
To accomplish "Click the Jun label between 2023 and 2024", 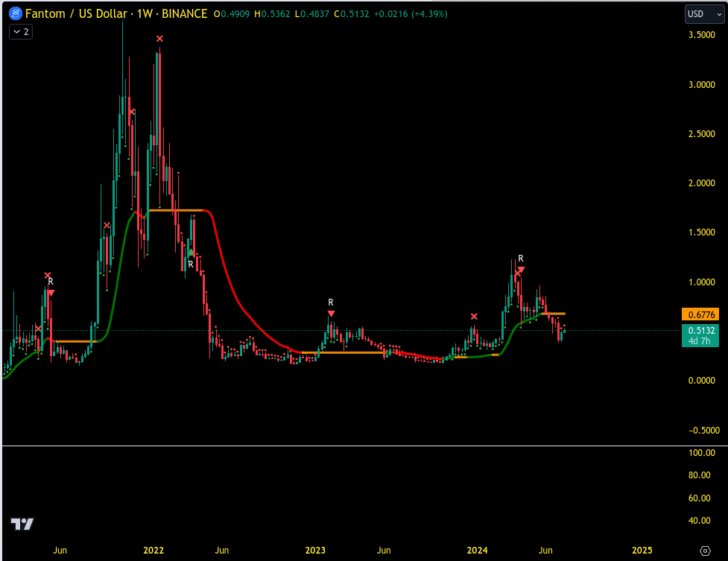I will tap(384, 551).
